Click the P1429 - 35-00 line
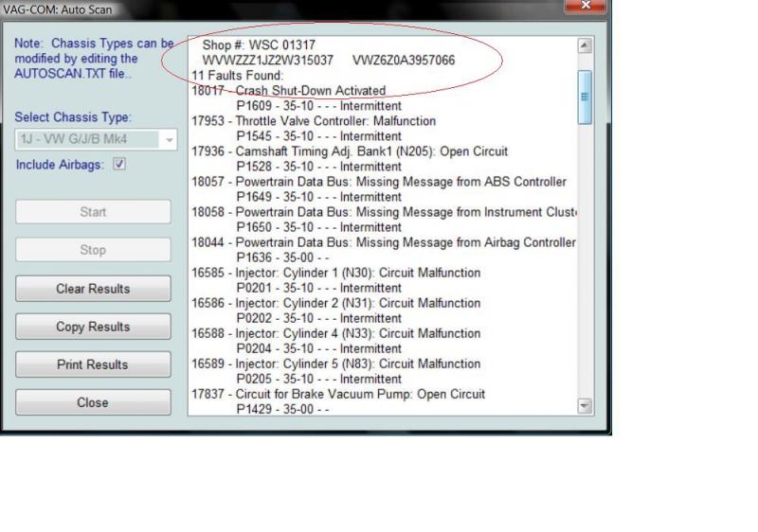758x532 pixels. (x=282, y=409)
